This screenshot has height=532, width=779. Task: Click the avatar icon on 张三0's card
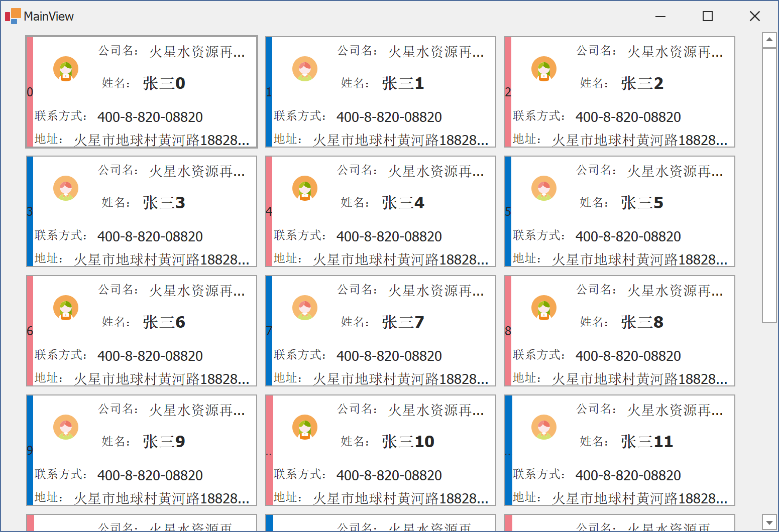coord(65,69)
